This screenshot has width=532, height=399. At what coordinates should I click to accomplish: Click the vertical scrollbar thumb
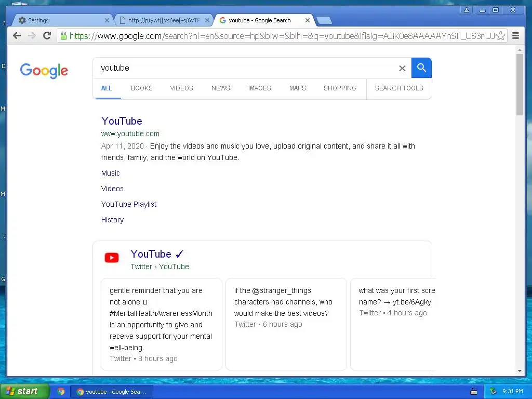click(x=520, y=85)
